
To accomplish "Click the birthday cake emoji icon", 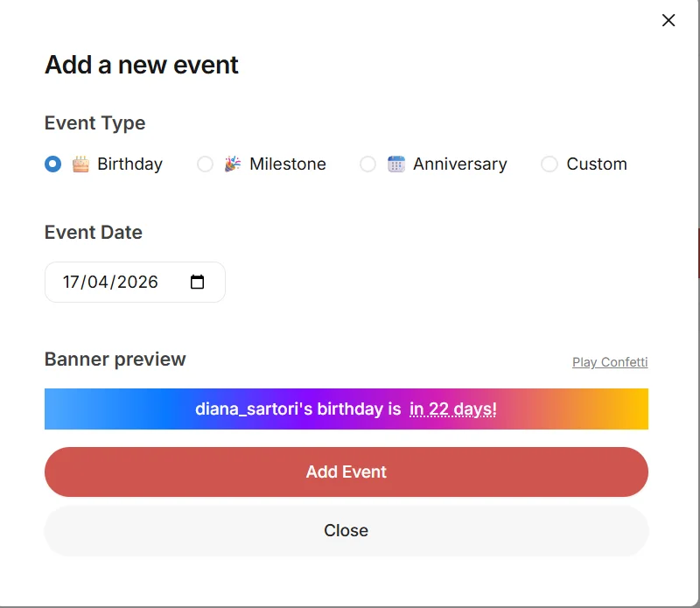I will click(80, 164).
